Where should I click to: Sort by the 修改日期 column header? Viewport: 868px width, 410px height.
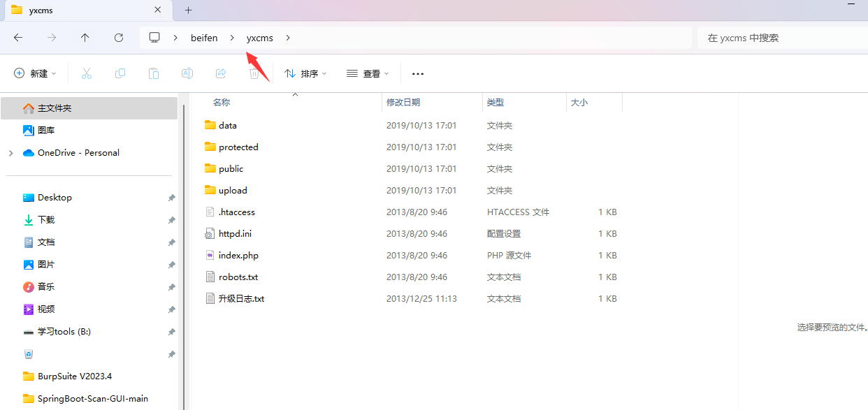click(403, 103)
